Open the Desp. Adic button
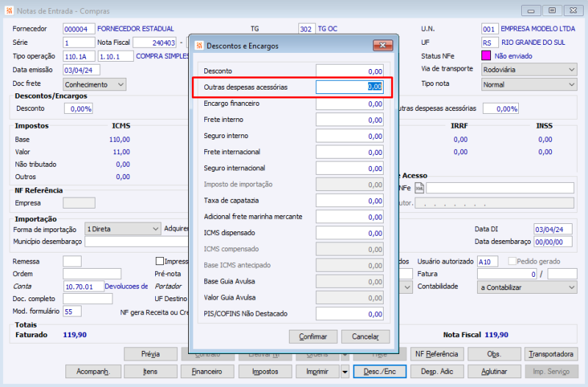Viewport: 588px width, 387px height. pyautogui.click(x=437, y=372)
